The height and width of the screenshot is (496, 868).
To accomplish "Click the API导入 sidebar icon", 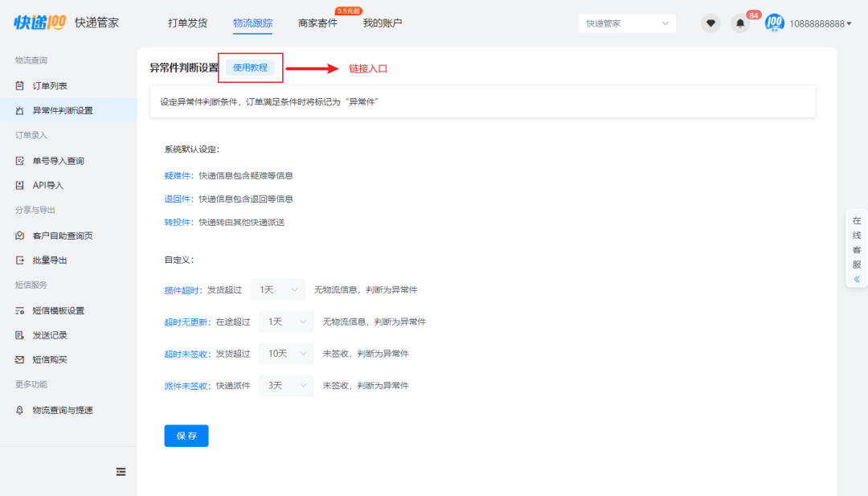I will 20,186.
